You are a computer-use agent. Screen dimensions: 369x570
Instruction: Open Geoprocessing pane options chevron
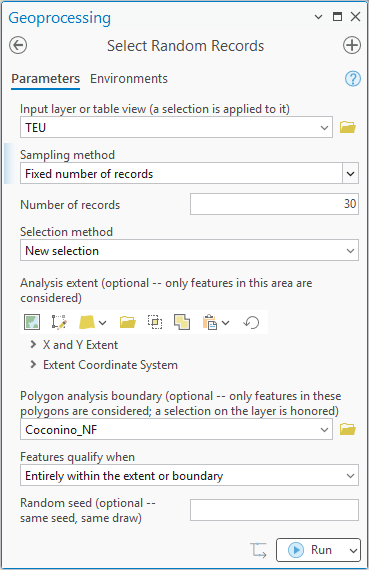tap(318, 17)
